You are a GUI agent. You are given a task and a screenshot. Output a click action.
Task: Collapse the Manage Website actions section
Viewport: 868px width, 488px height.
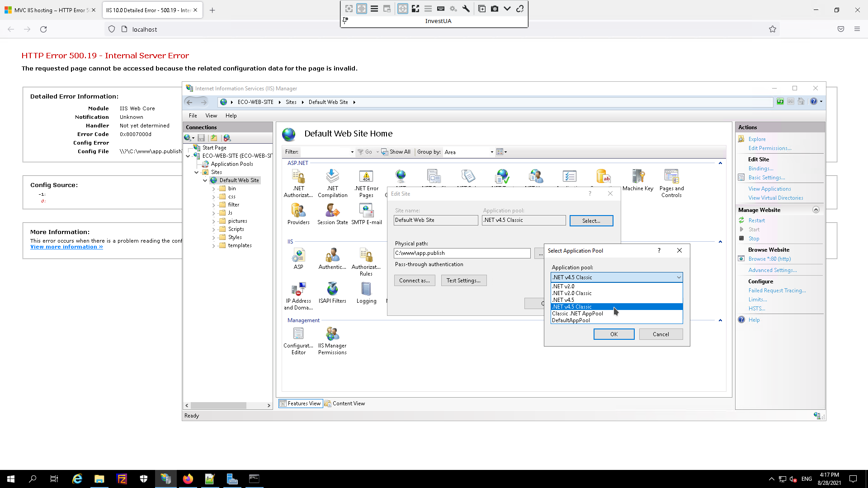[816, 210]
